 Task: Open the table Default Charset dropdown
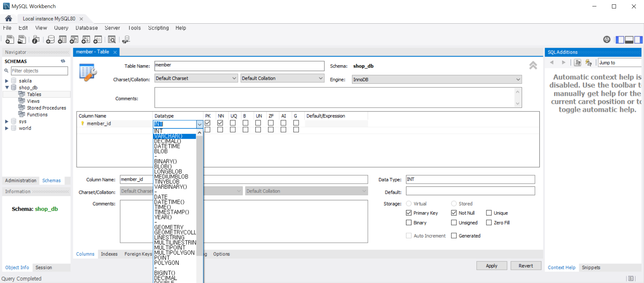coord(196,78)
